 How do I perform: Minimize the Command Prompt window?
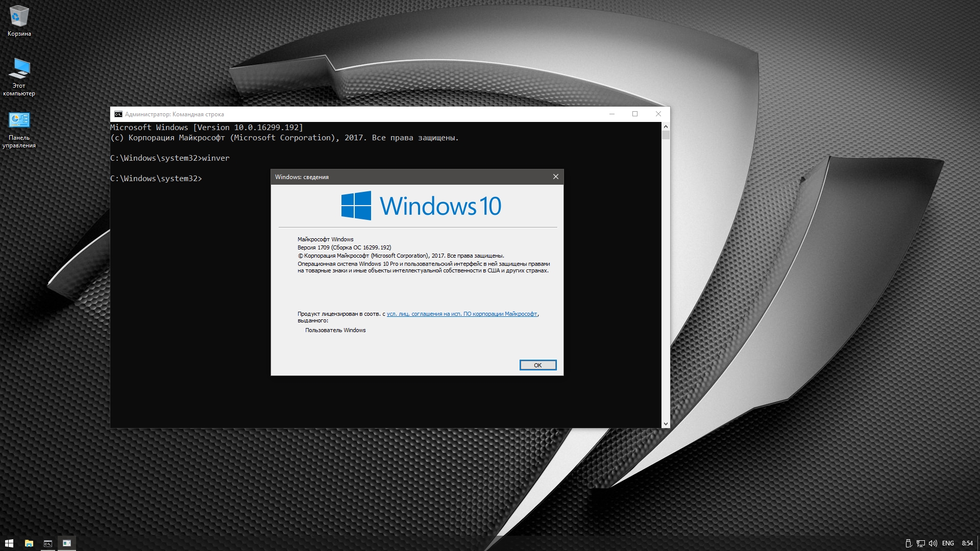click(611, 114)
